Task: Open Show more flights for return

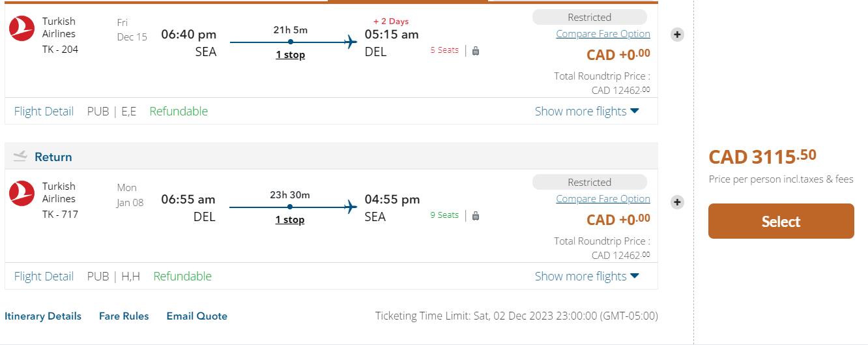Action: coord(586,277)
